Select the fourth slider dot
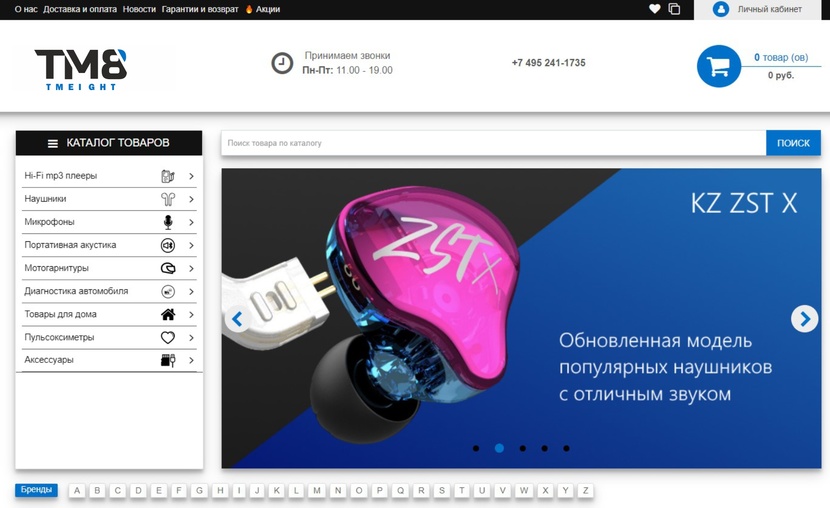Viewport: 830px width, 508px height. click(544, 448)
